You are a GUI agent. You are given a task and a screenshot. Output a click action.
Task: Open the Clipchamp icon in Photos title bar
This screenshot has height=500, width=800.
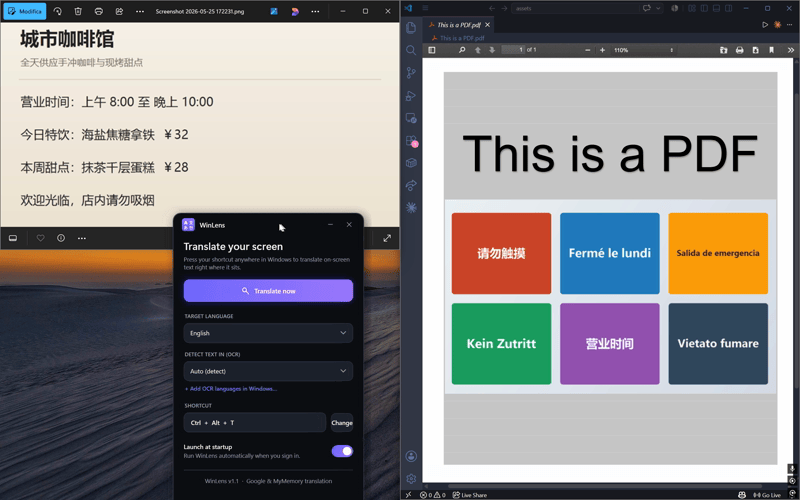pyautogui.click(x=295, y=11)
